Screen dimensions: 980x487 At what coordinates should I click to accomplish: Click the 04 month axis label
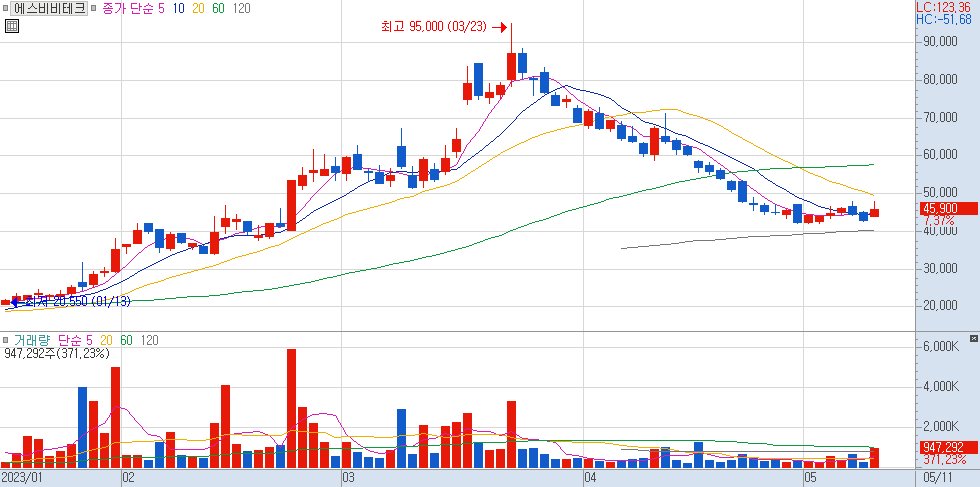coord(591,479)
